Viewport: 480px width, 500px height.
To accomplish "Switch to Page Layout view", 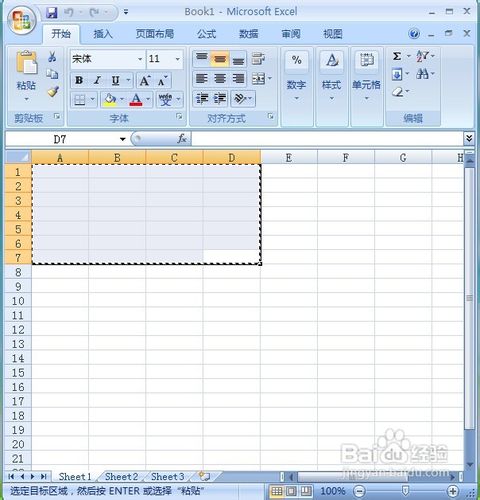I will coord(291,491).
